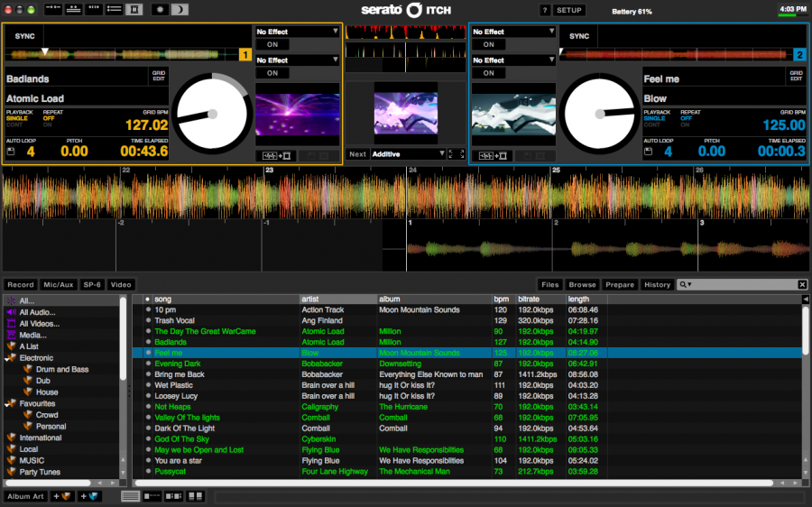The width and height of the screenshot is (812, 507).
Task: Switch to the day (sun) brightness mode
Action: [160, 9]
